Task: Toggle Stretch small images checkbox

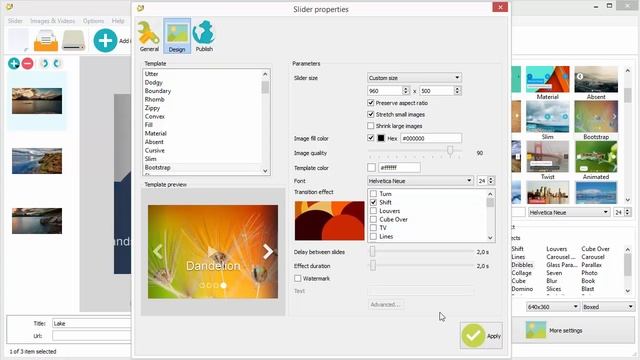Action: (x=371, y=114)
